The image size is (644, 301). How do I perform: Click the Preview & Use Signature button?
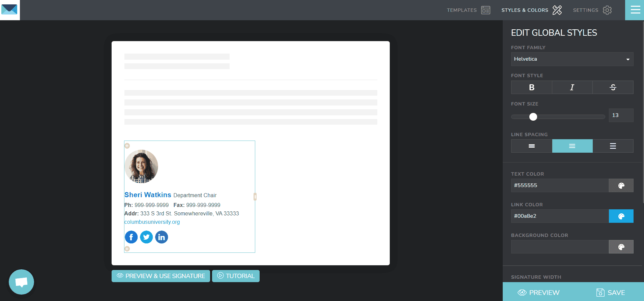[161, 276]
